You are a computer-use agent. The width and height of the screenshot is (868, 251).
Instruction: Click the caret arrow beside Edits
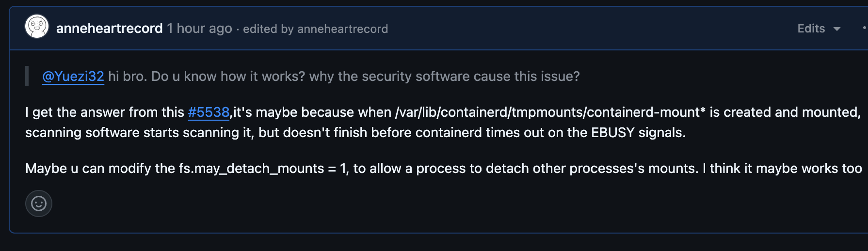836,29
